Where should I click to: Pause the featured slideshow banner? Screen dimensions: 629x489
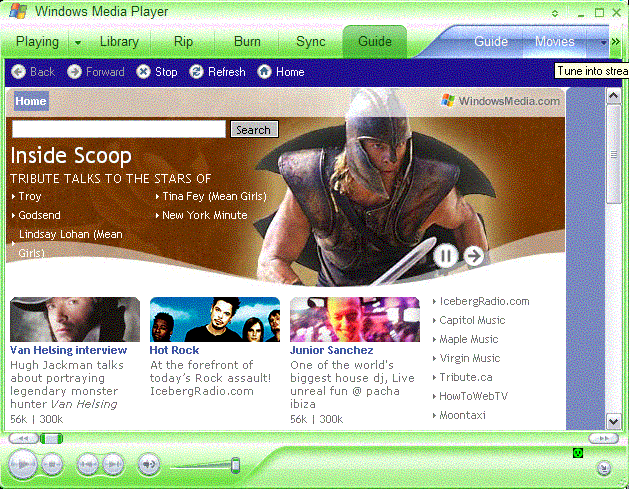pos(446,256)
